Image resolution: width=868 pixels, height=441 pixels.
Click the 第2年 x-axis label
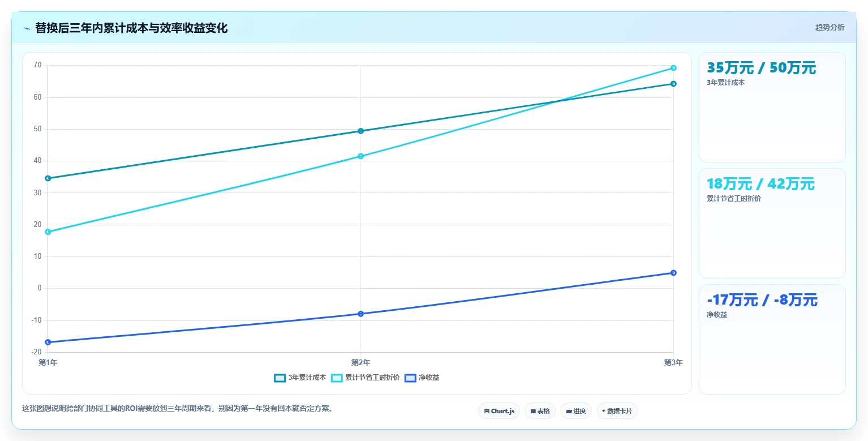click(360, 362)
